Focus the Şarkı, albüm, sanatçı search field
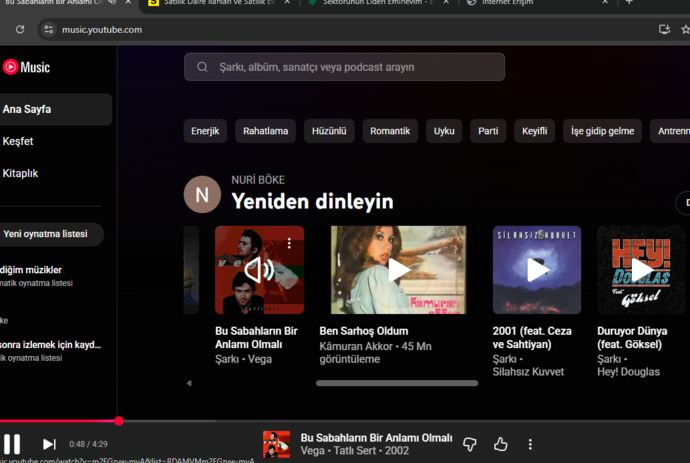 344,67
